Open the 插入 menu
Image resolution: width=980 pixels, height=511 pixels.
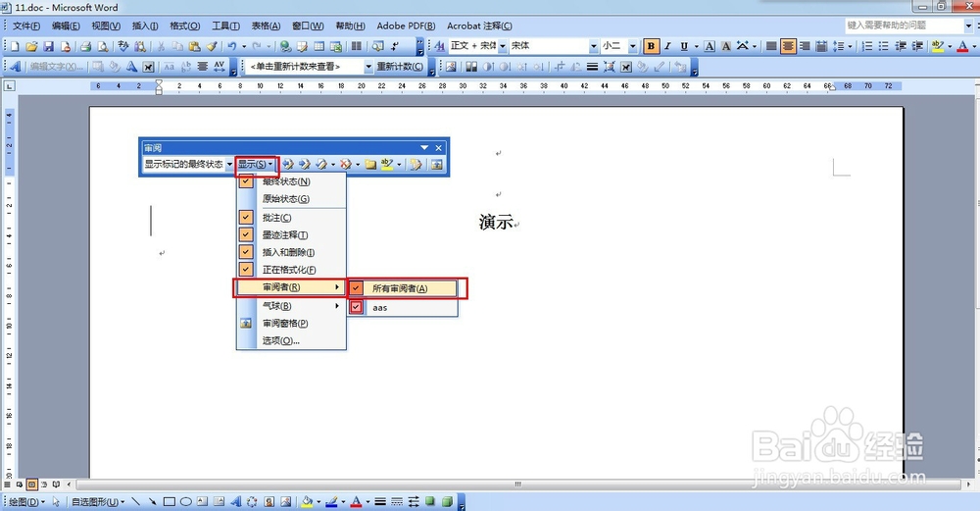pyautogui.click(x=145, y=26)
